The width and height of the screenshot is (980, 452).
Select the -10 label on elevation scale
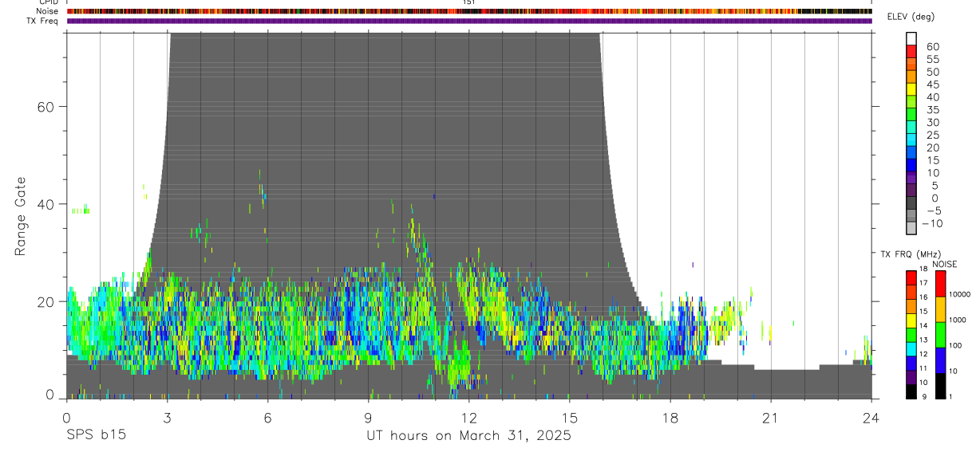[x=932, y=223]
